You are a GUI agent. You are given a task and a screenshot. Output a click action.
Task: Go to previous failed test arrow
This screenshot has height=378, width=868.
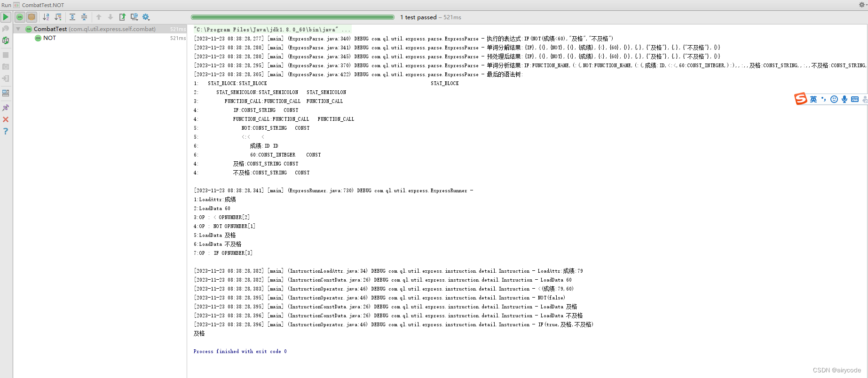(99, 17)
